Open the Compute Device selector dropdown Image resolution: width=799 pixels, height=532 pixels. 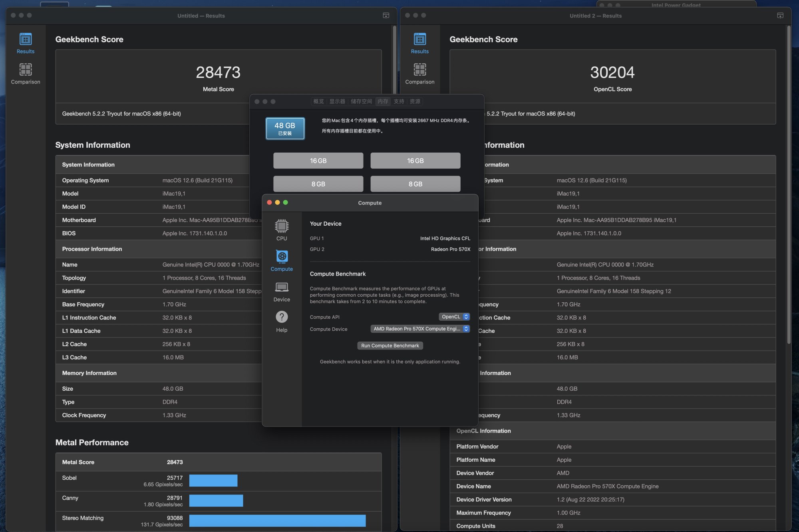tap(420, 329)
